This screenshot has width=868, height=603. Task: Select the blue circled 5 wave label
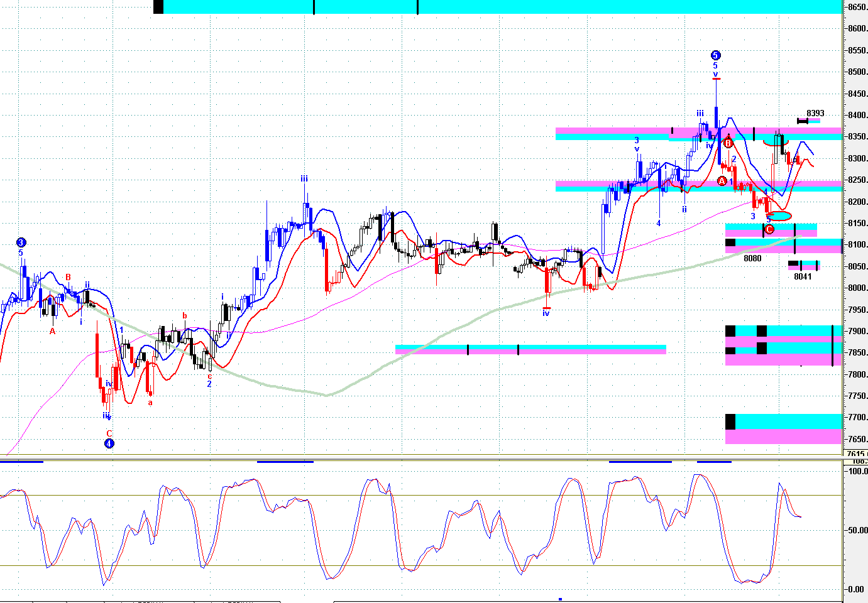click(x=715, y=55)
